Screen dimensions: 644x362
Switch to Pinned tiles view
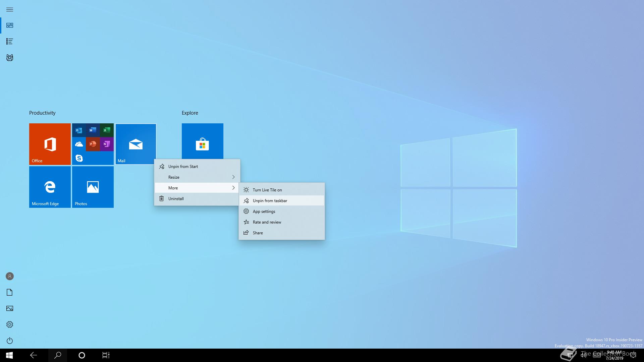coord(10,25)
